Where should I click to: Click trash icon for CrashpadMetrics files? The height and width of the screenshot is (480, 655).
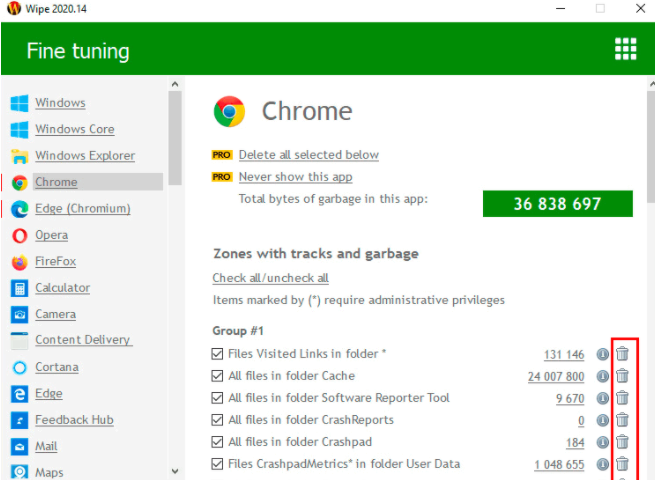[622, 464]
